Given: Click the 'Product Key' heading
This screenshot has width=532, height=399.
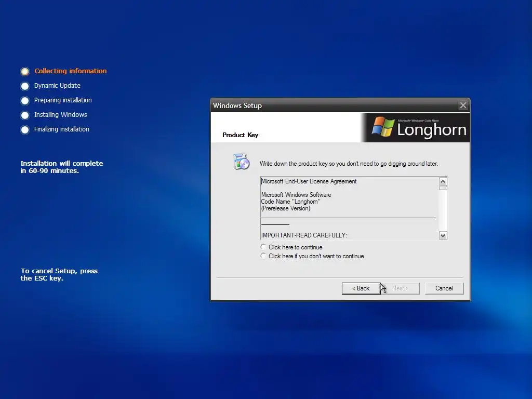Looking at the screenshot, I should click(x=240, y=135).
